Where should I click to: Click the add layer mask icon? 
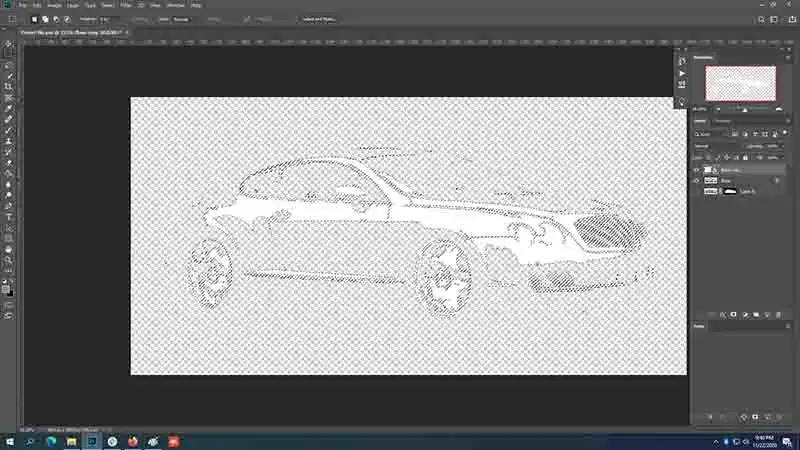click(734, 315)
